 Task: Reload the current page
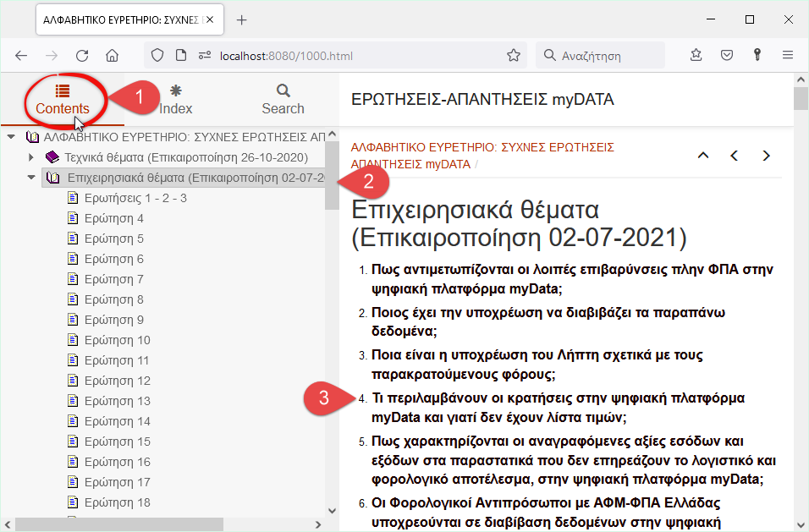coord(82,56)
